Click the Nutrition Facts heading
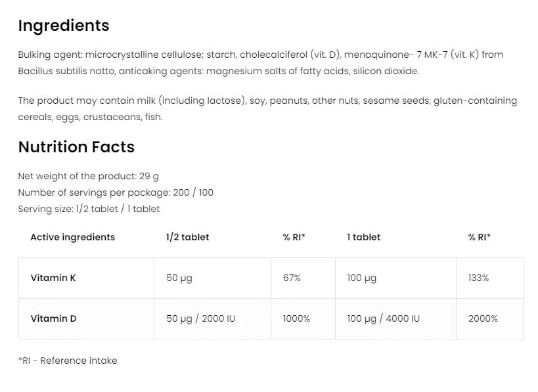Screen dimensions: 538x392 pos(76,147)
